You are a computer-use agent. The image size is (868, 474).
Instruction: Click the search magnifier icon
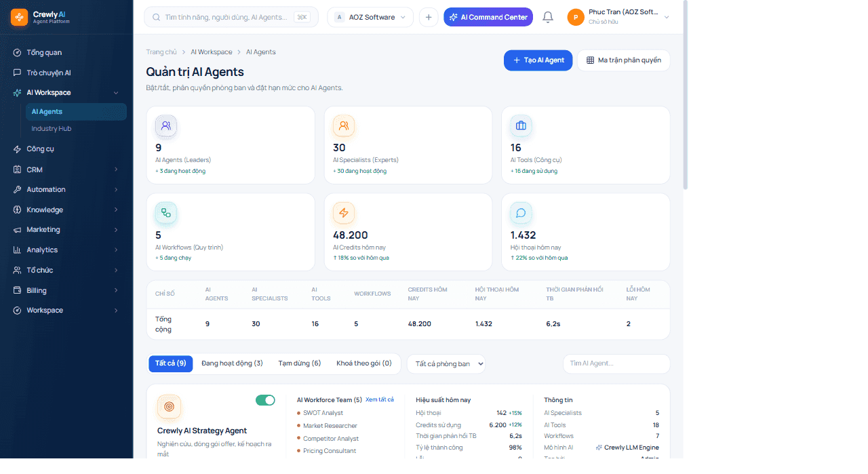[x=157, y=17]
